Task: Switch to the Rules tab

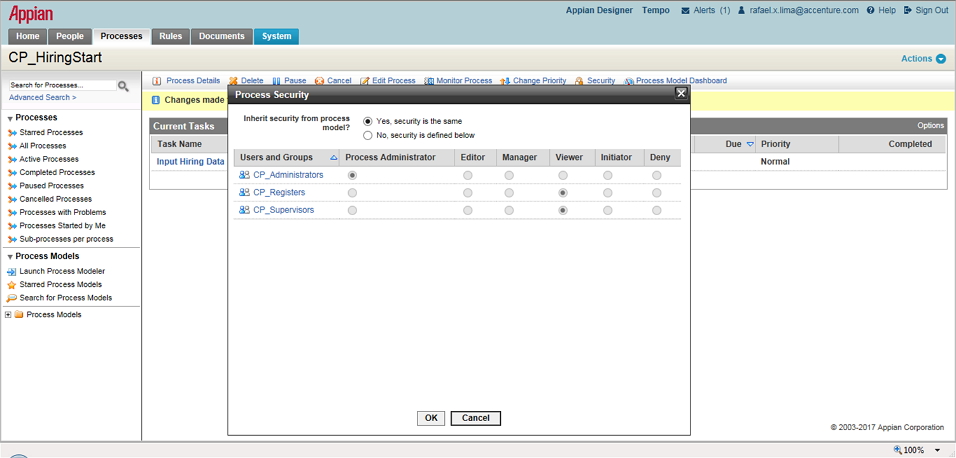Action: tap(171, 36)
